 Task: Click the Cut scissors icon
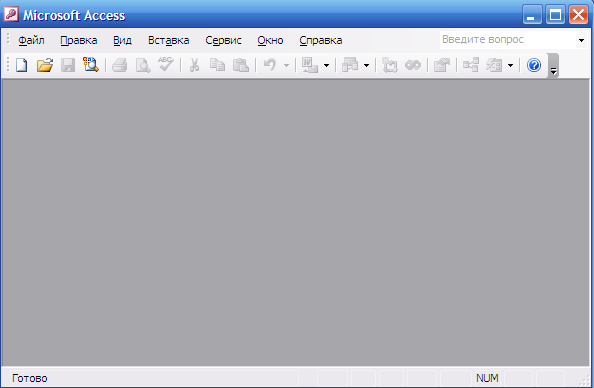194,65
